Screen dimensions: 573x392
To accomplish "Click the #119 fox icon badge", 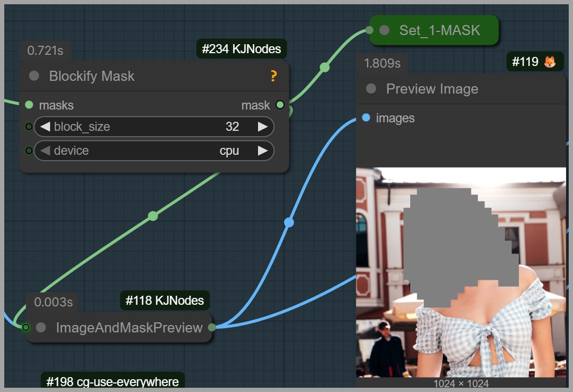I will pos(534,62).
